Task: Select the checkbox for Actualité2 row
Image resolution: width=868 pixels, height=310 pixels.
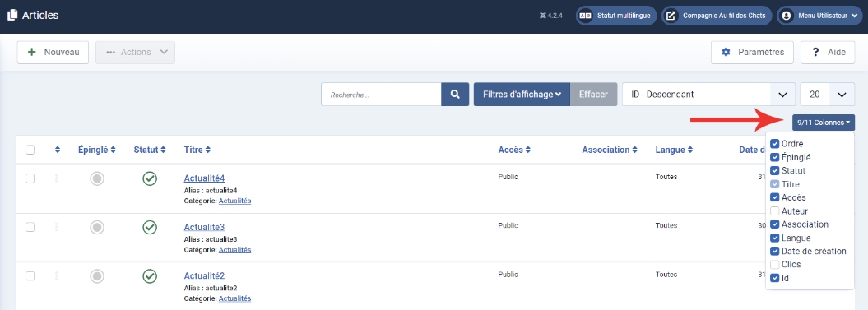Action: pyautogui.click(x=30, y=275)
